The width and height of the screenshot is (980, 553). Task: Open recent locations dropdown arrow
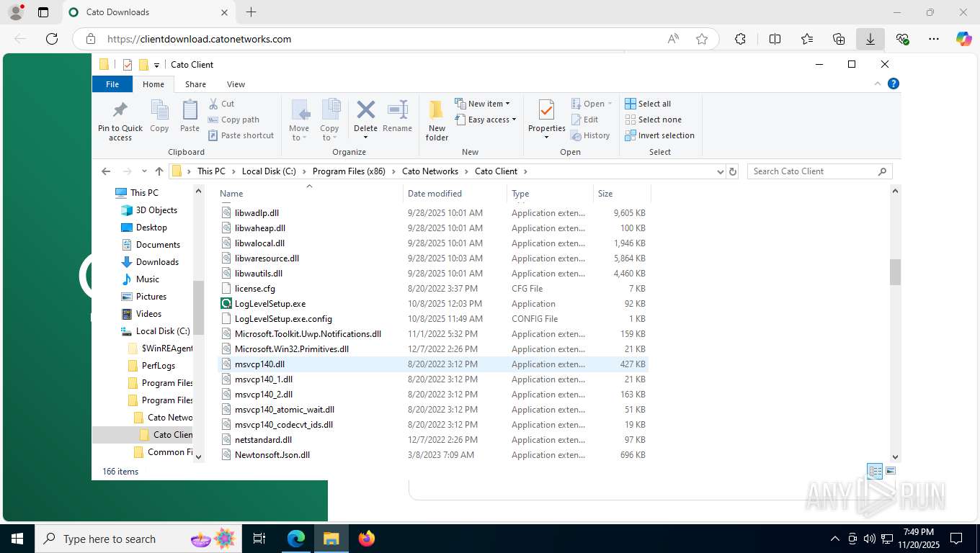[144, 171]
